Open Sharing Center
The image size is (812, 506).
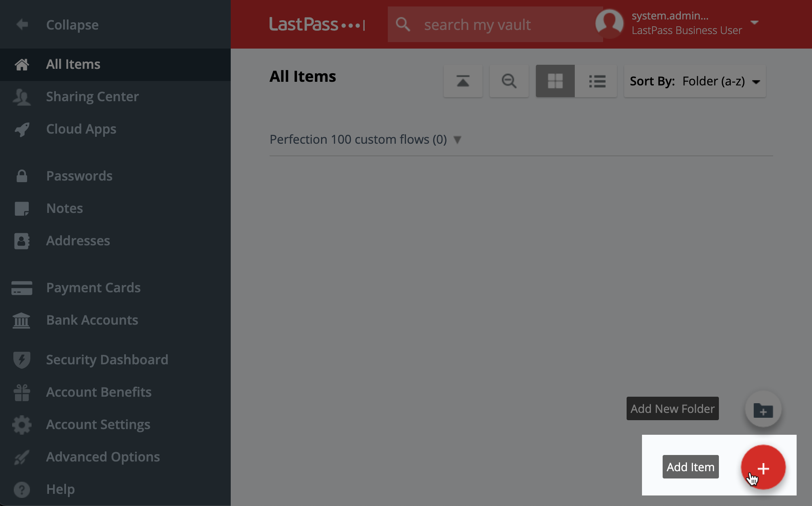(x=115, y=97)
